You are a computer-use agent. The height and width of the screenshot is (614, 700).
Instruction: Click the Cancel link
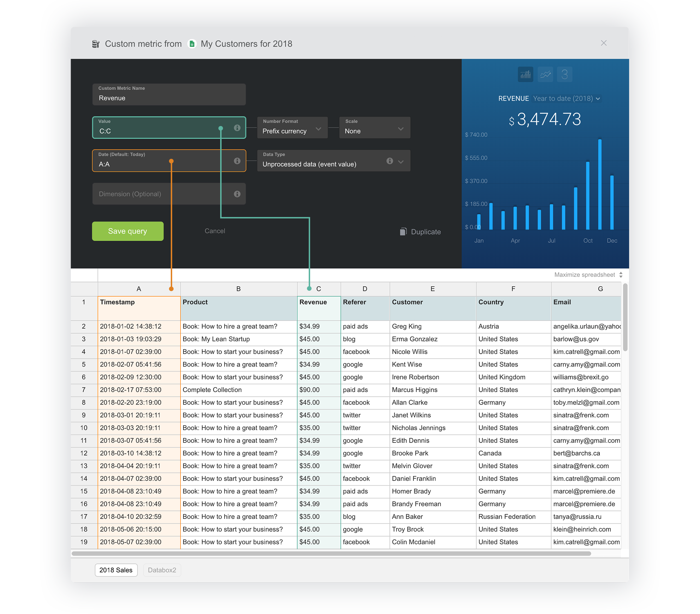tap(215, 231)
